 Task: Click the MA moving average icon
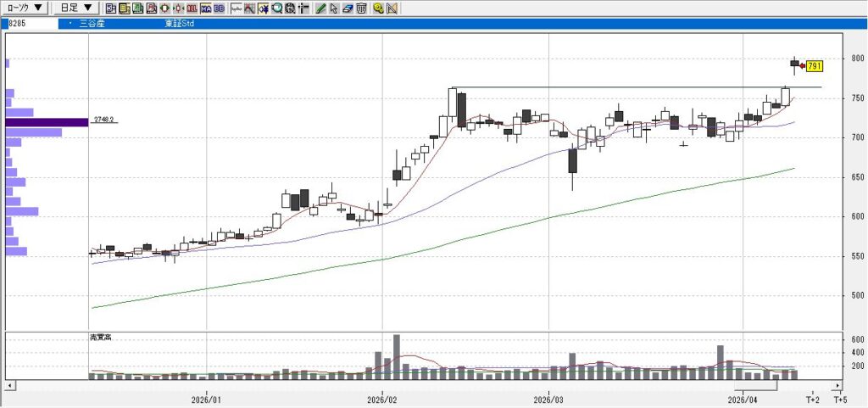pyautogui.click(x=205, y=9)
